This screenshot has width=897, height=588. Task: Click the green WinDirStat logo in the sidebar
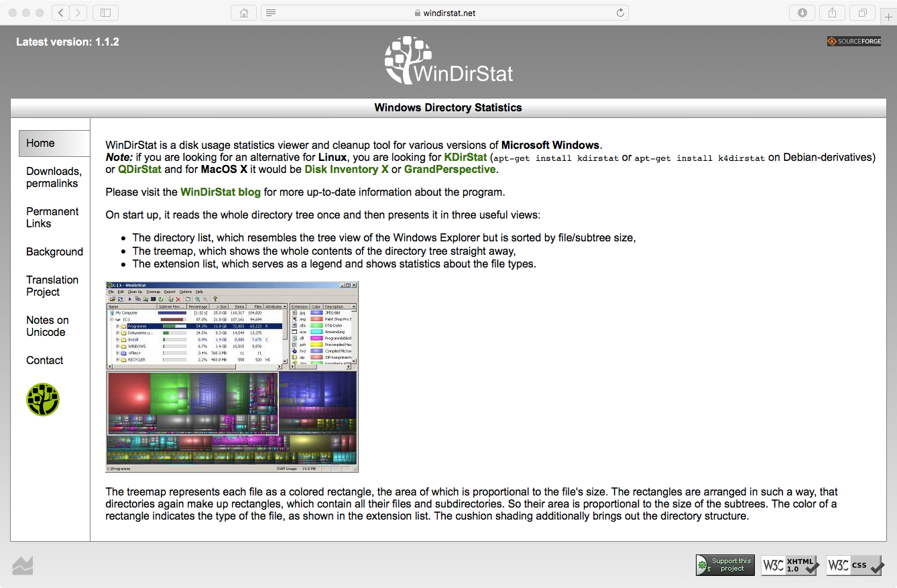point(43,400)
